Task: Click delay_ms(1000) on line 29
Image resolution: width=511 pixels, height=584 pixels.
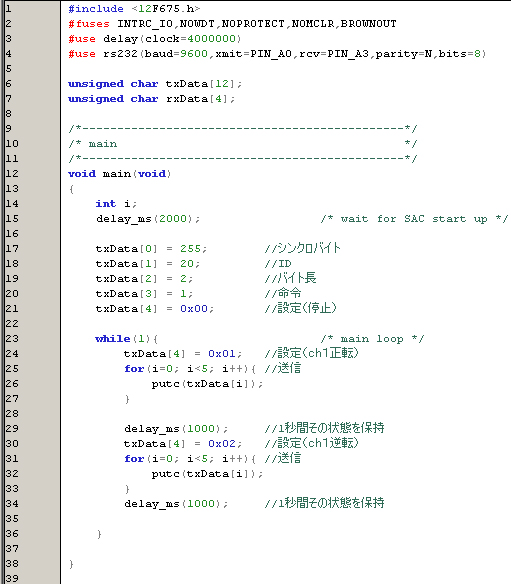Action: click(x=176, y=429)
